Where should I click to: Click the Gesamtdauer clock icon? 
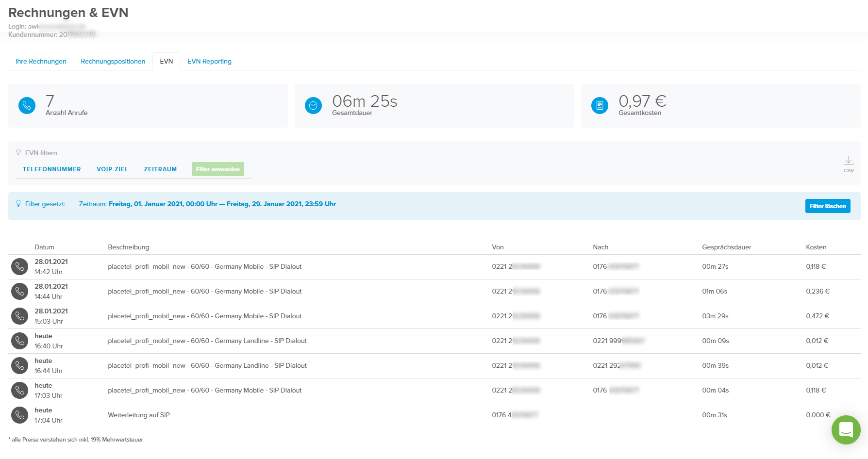(x=313, y=105)
